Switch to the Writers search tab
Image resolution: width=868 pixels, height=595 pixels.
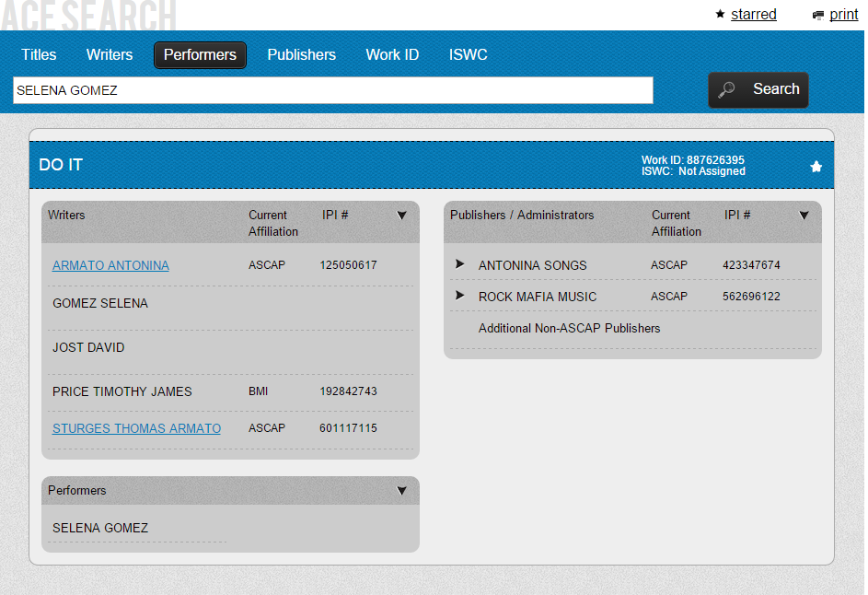110,55
